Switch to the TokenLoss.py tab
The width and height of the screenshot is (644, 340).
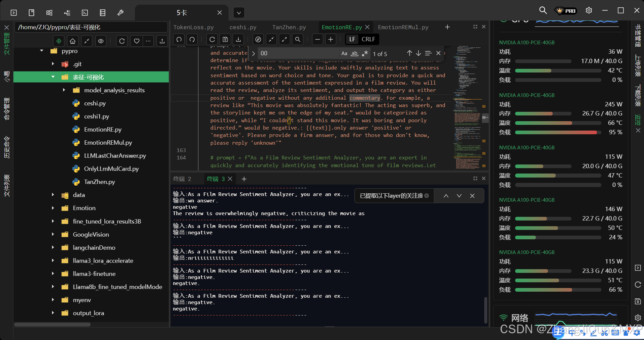[x=193, y=27]
